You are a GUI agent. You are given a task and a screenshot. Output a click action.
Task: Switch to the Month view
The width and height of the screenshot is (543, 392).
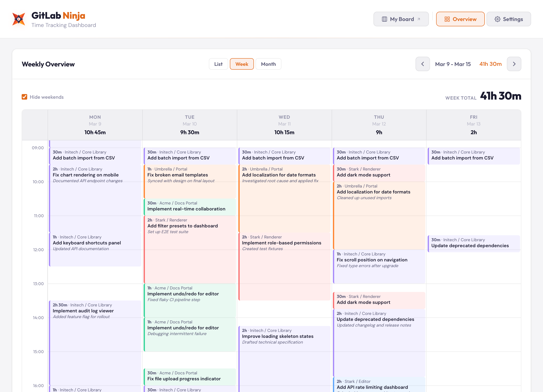[x=268, y=64]
